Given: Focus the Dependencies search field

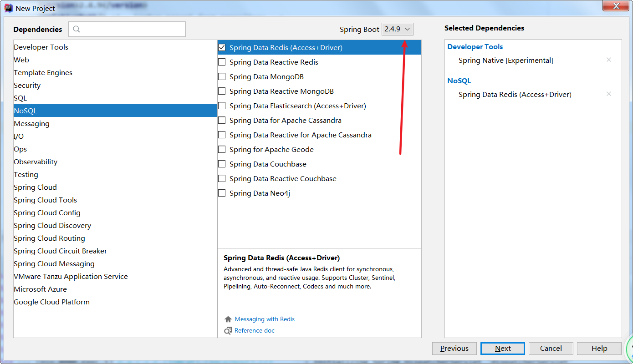Looking at the screenshot, I should click(x=127, y=29).
